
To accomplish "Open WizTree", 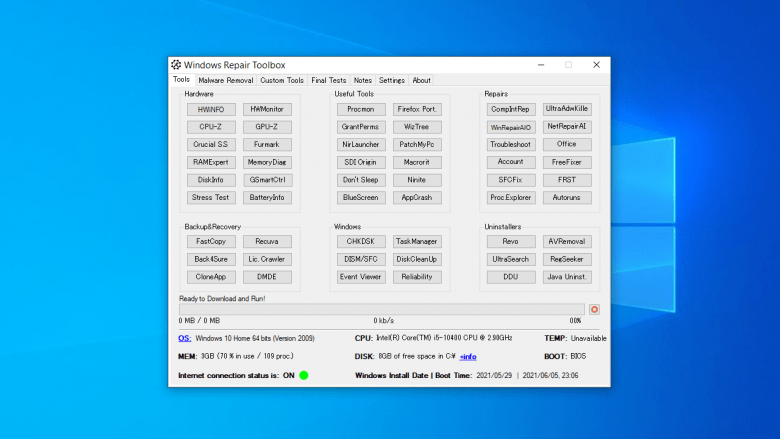I will (x=417, y=127).
